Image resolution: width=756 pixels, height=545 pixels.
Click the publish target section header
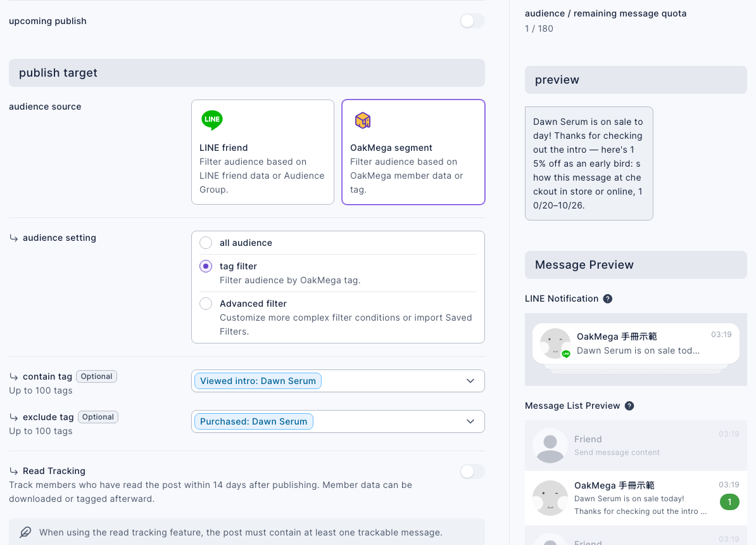pos(247,73)
